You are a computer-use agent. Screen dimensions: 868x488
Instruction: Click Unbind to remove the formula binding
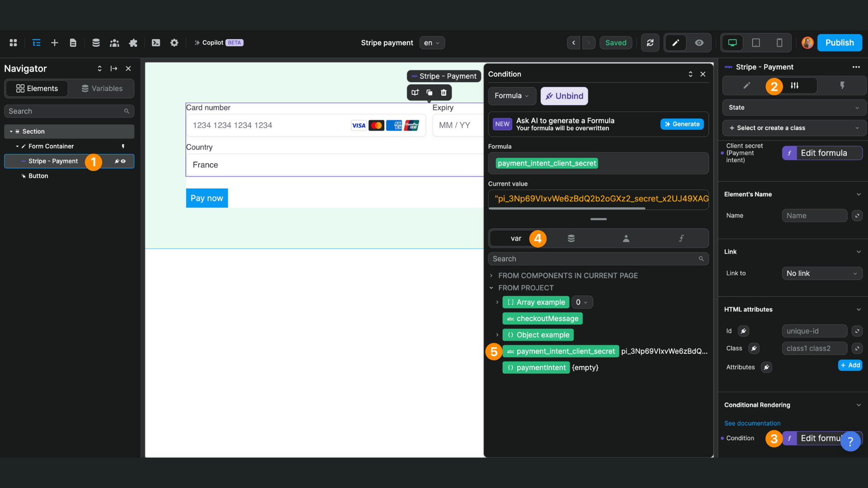(564, 96)
